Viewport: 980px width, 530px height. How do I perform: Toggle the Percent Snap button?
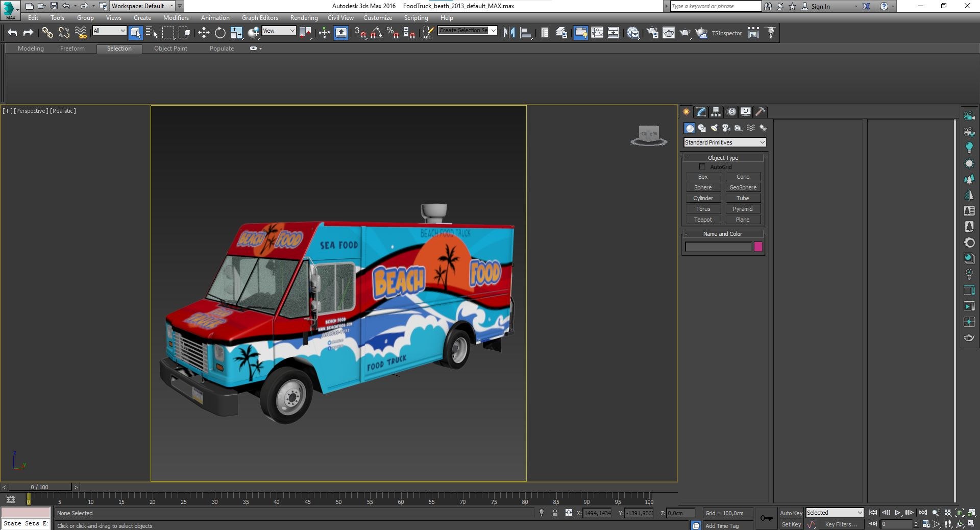click(x=393, y=33)
